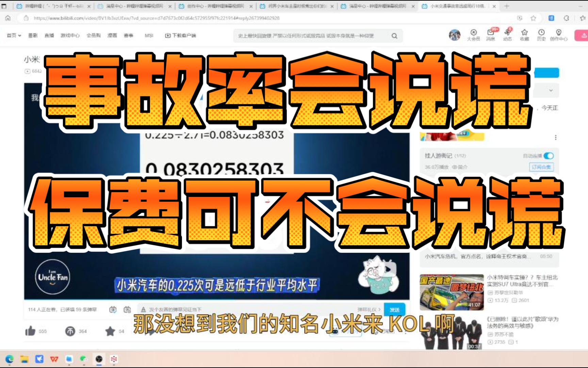Click the Bilibili search magnifier icon
This screenshot has width=588, height=368.
click(x=394, y=36)
